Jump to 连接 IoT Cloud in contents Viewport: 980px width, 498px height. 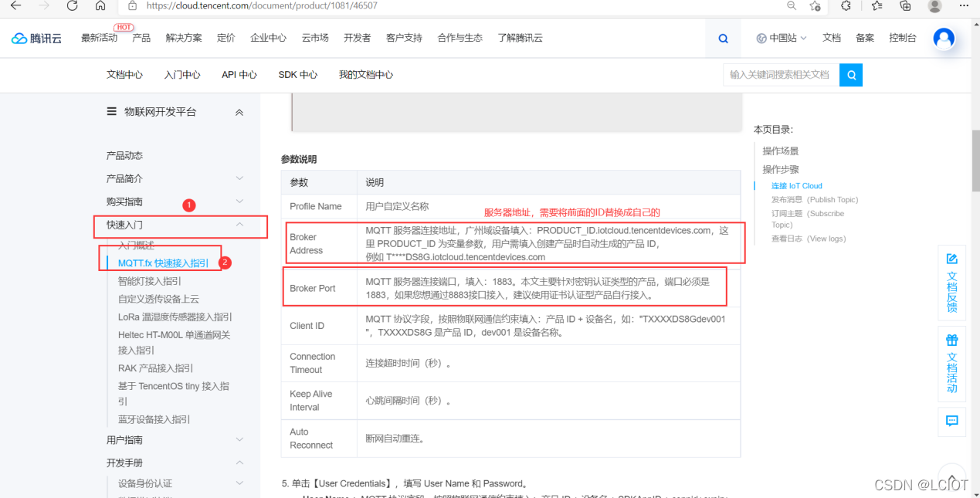(x=797, y=186)
